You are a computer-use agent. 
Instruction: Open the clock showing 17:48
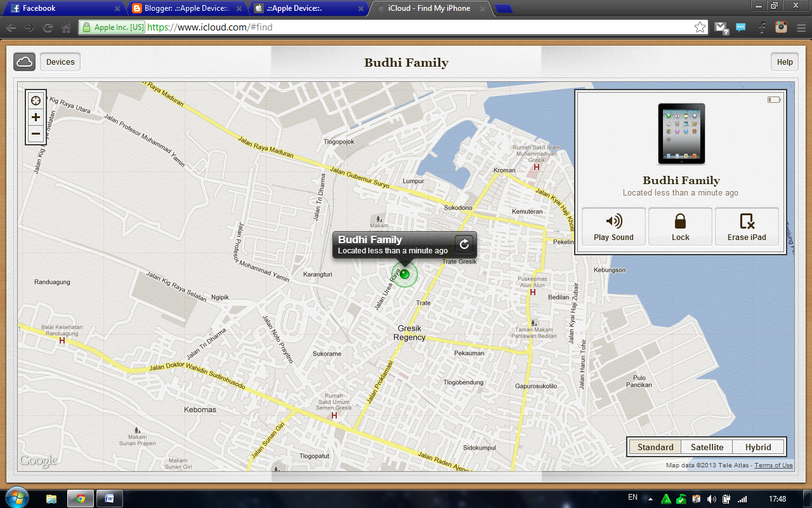tap(777, 499)
